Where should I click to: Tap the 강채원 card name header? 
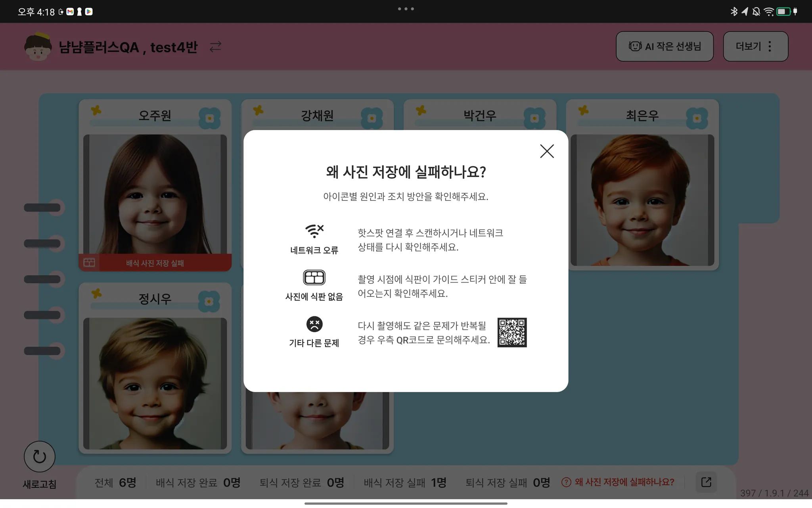[x=317, y=115]
